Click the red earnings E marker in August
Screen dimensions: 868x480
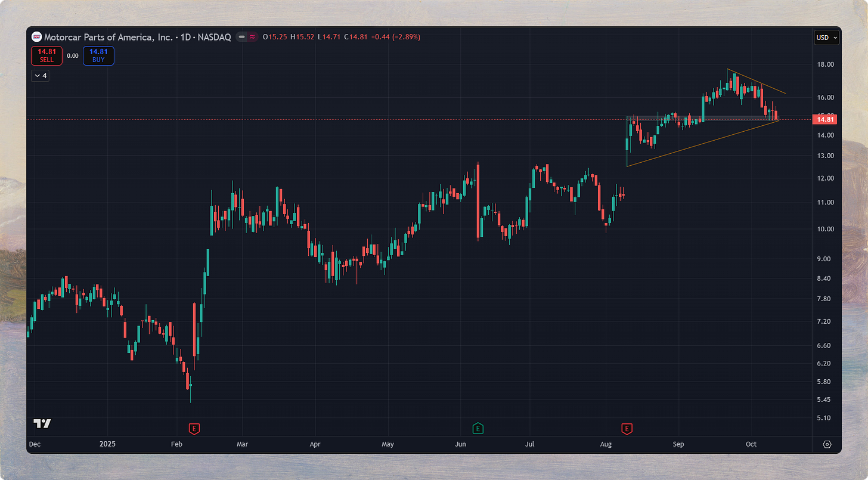[627, 428]
